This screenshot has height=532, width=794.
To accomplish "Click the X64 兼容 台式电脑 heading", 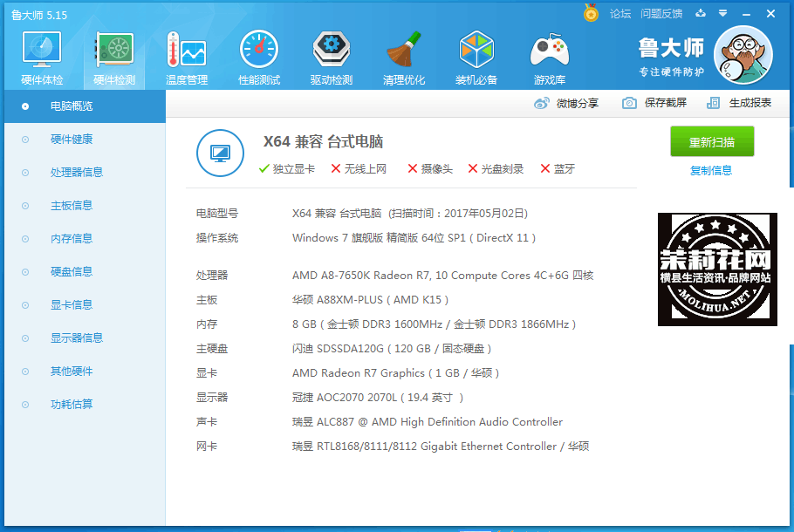I will [x=323, y=142].
